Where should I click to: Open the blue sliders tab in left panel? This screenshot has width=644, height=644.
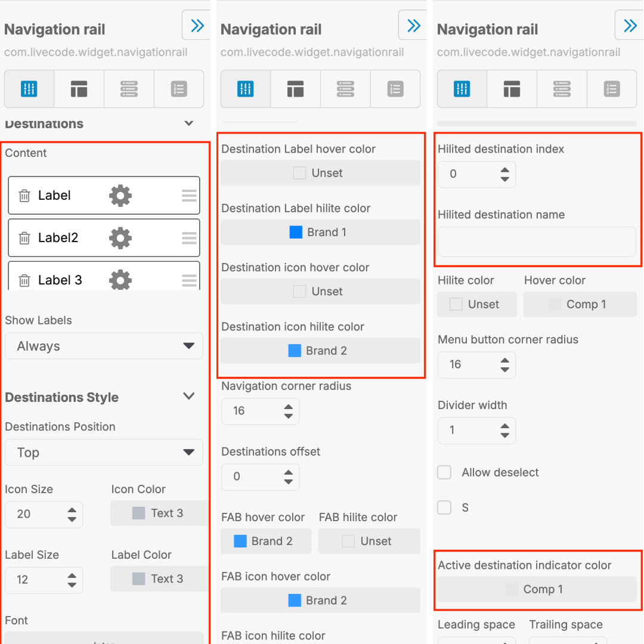(x=29, y=89)
